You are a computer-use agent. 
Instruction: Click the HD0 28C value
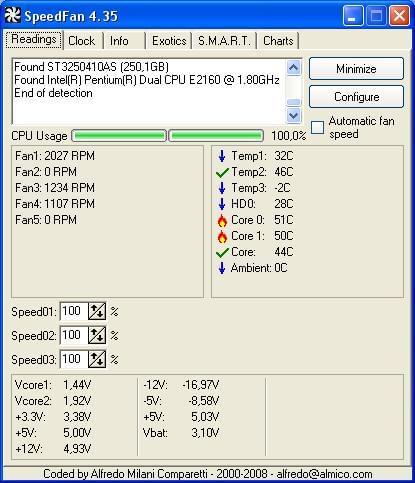pos(284,204)
